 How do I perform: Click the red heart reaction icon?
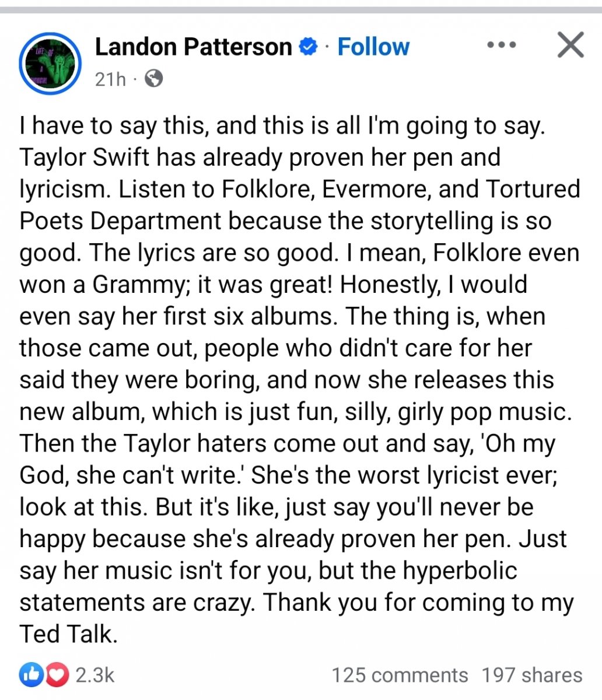(x=57, y=675)
